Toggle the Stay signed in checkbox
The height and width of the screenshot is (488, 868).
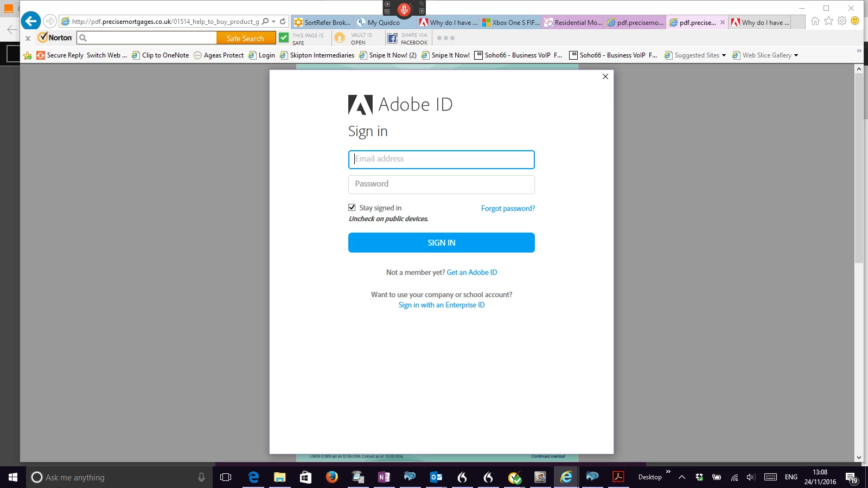(352, 208)
